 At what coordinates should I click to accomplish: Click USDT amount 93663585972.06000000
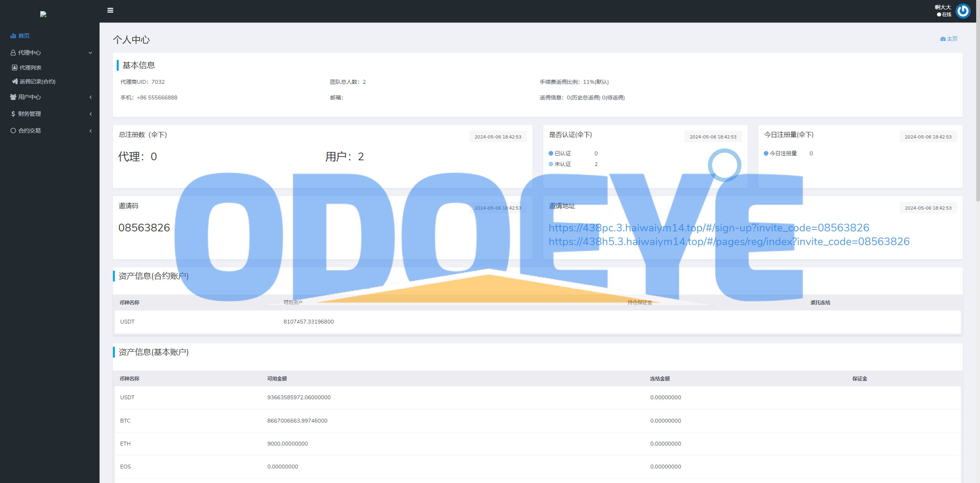299,397
